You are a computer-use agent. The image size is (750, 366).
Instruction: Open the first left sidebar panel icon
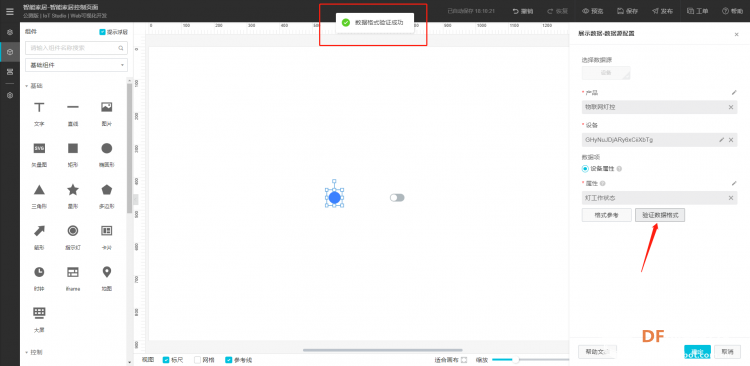(x=10, y=33)
